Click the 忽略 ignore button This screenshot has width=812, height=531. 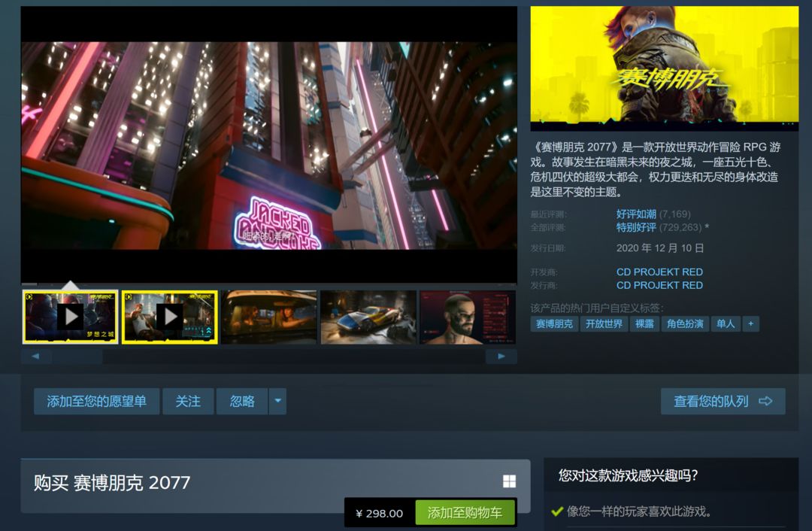242,402
